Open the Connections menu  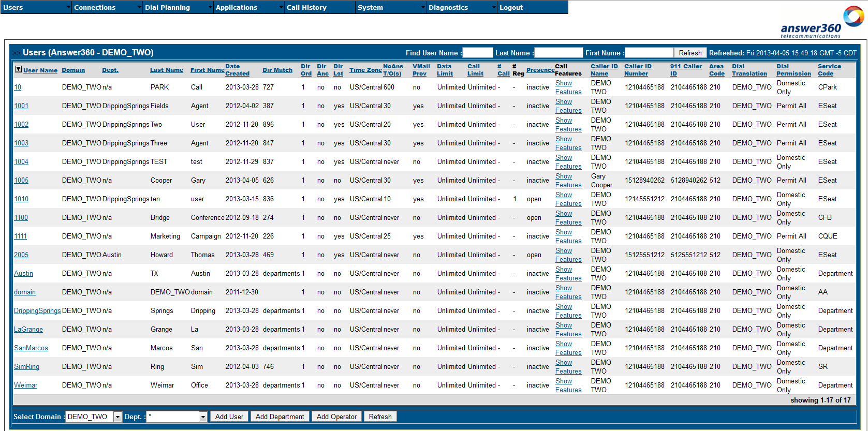pos(107,7)
